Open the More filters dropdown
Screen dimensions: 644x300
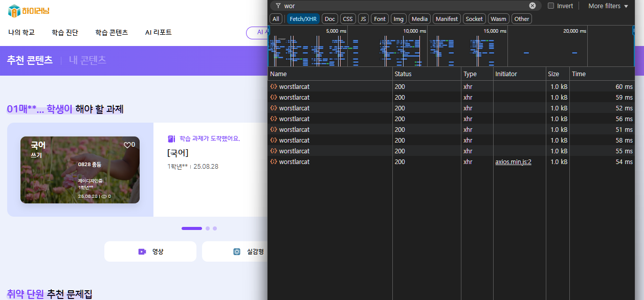pos(608,6)
